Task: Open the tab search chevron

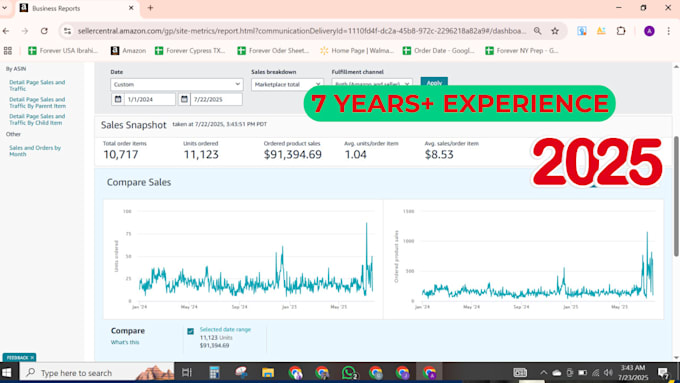Action: click(x=4, y=8)
